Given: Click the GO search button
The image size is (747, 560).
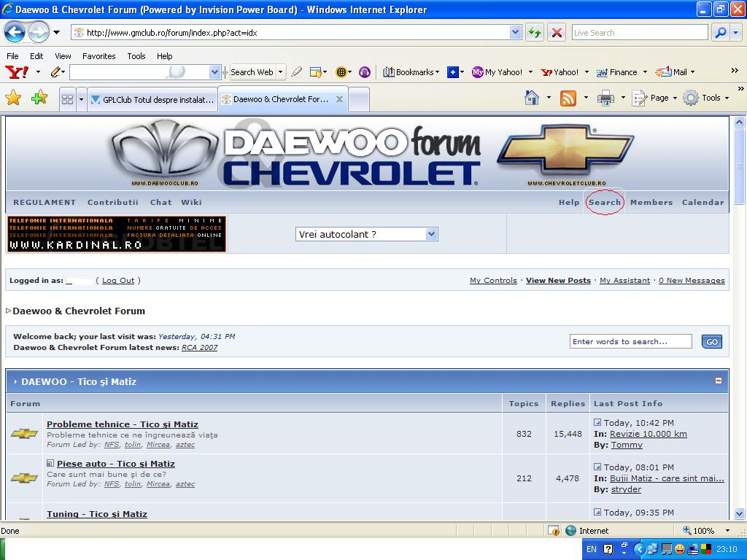Looking at the screenshot, I should tap(712, 341).
